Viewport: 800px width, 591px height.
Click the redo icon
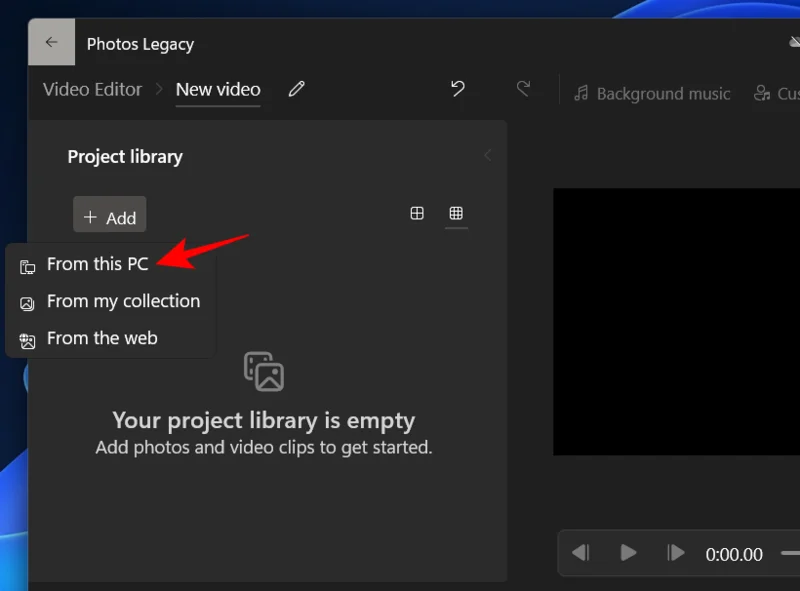coord(525,89)
